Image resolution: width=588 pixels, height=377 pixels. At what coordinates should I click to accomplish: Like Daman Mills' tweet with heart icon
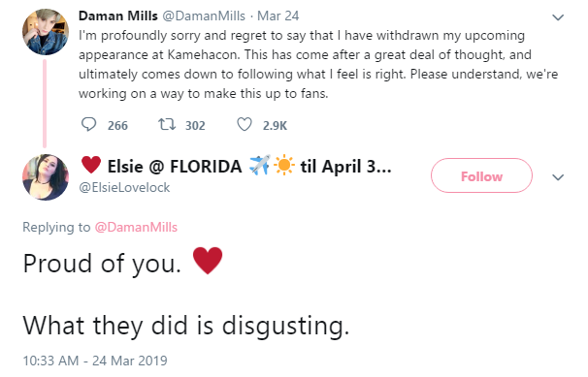245,125
